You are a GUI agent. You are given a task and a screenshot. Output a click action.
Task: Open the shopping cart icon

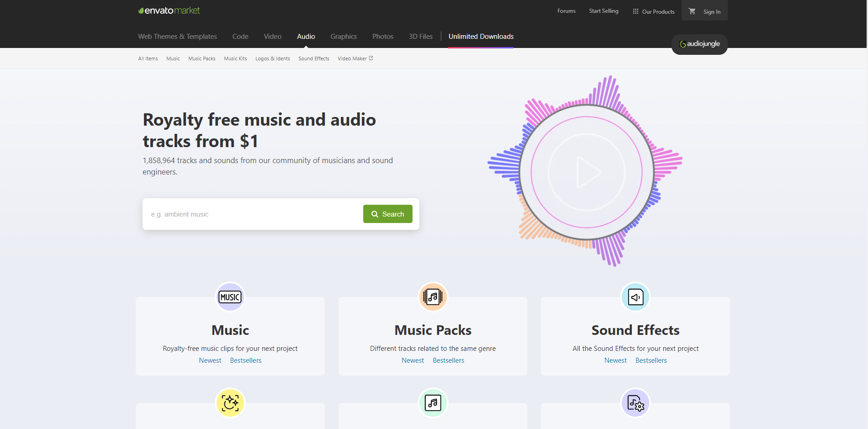(692, 11)
